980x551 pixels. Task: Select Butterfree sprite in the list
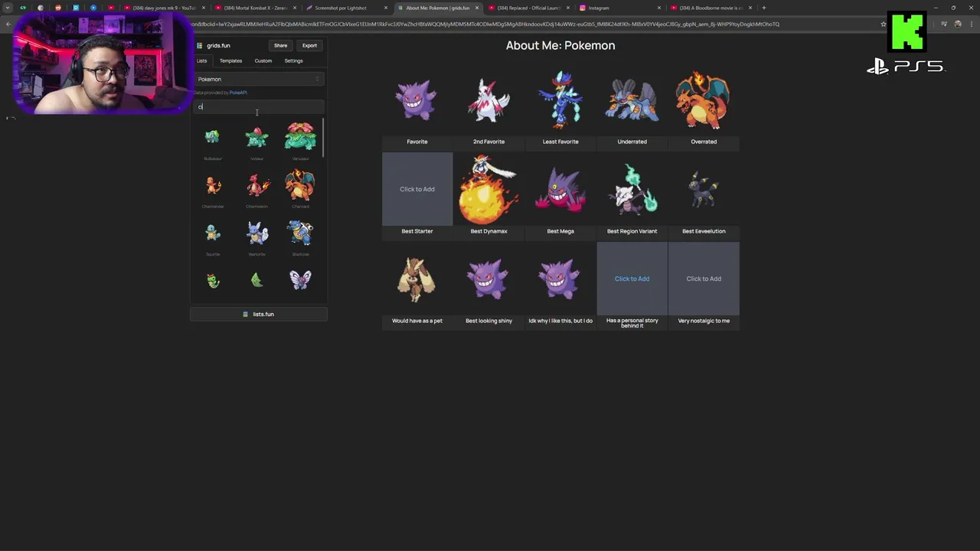click(300, 279)
